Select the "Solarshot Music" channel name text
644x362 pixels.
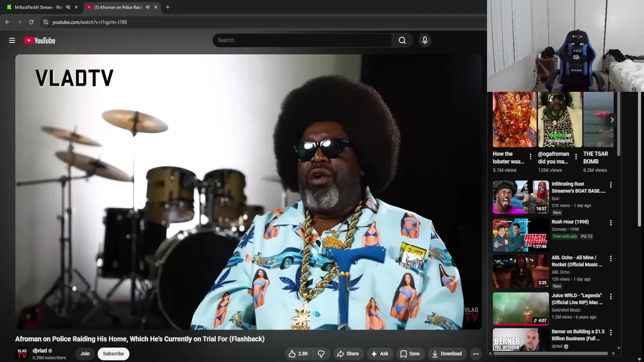(566, 310)
